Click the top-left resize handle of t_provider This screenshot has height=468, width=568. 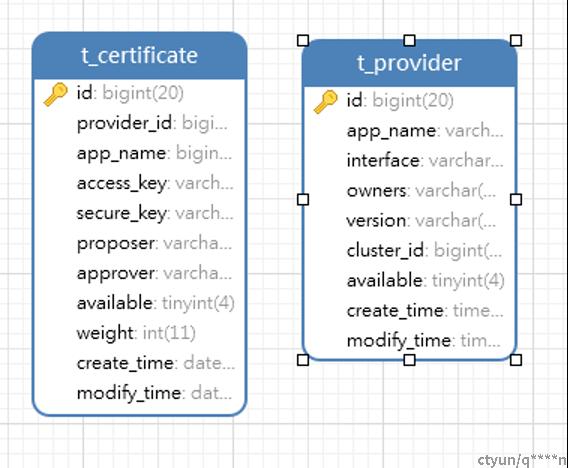(x=303, y=40)
